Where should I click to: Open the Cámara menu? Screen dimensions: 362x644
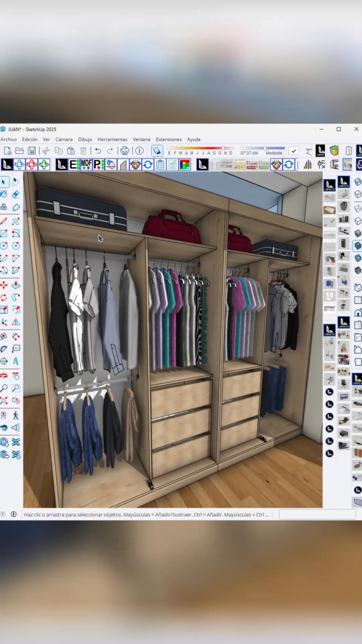click(x=64, y=139)
